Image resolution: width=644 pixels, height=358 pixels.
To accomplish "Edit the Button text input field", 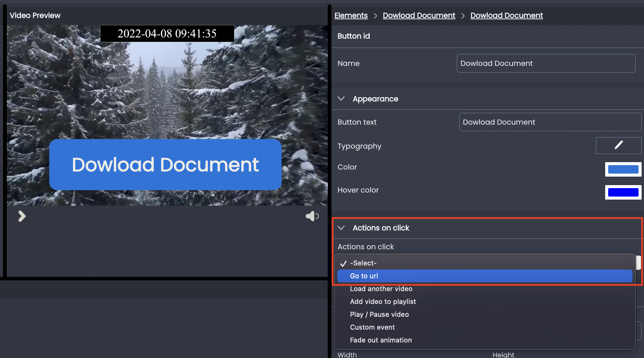I will tap(550, 122).
